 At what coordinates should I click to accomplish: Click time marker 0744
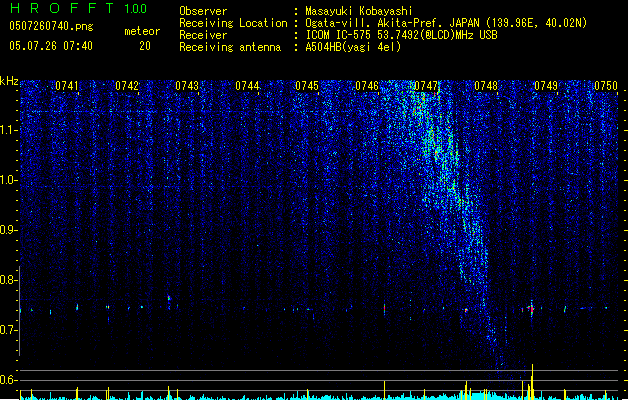click(247, 86)
